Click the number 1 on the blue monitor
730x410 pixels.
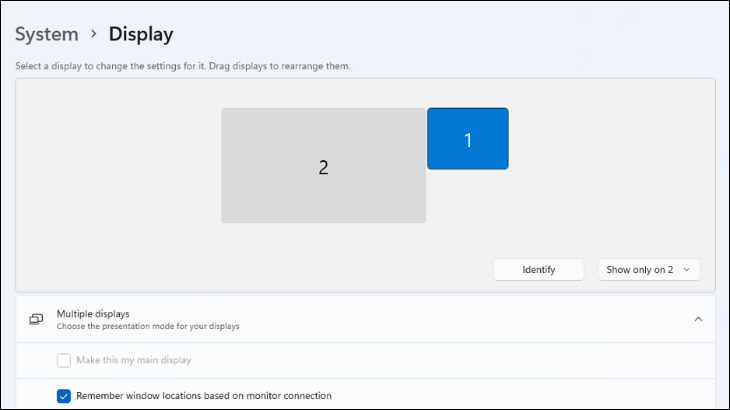coord(467,140)
